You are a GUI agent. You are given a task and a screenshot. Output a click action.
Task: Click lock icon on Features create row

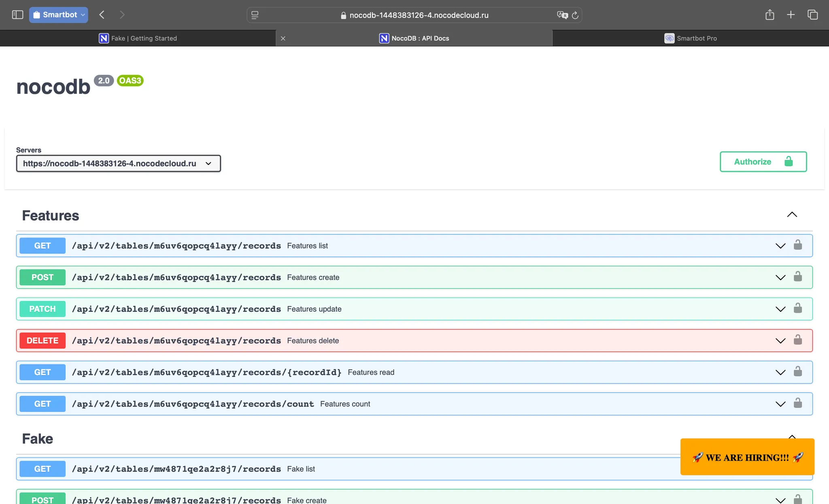797,276
